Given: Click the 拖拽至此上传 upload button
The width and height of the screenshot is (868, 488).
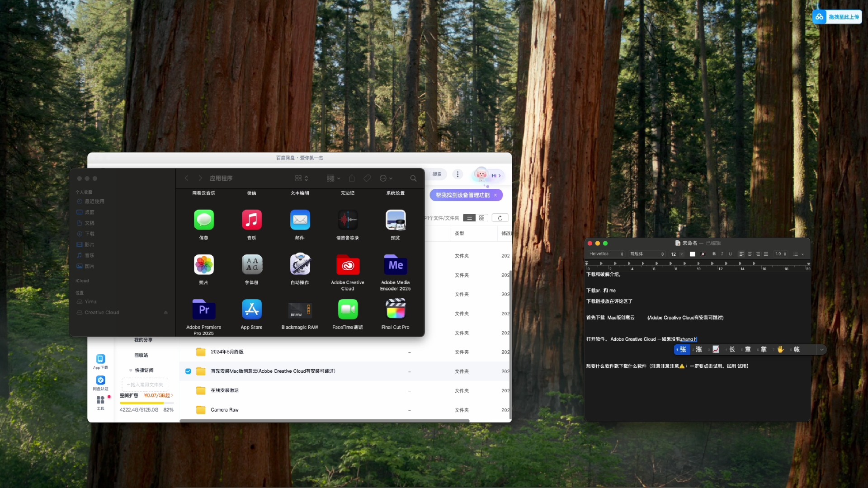Looking at the screenshot, I should tap(837, 17).
